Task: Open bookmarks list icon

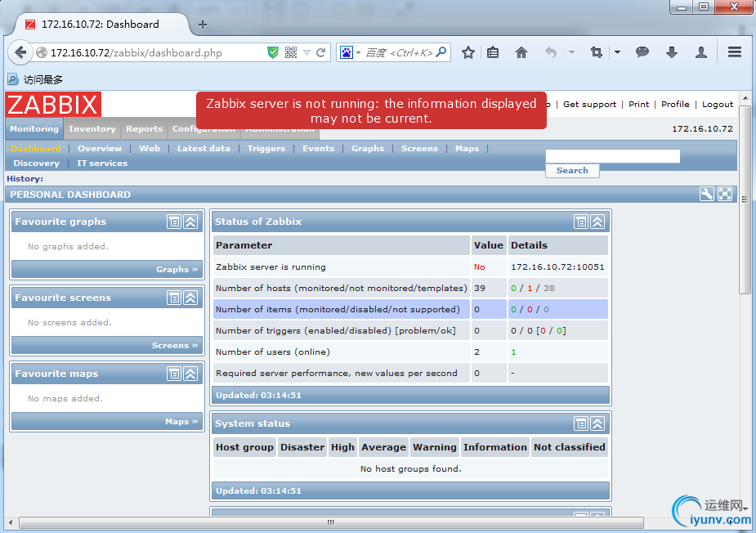Action: point(493,52)
